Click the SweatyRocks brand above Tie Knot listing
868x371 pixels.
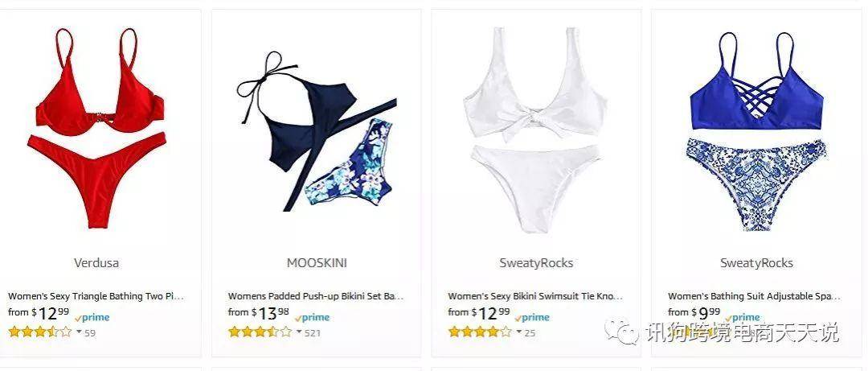tap(536, 263)
